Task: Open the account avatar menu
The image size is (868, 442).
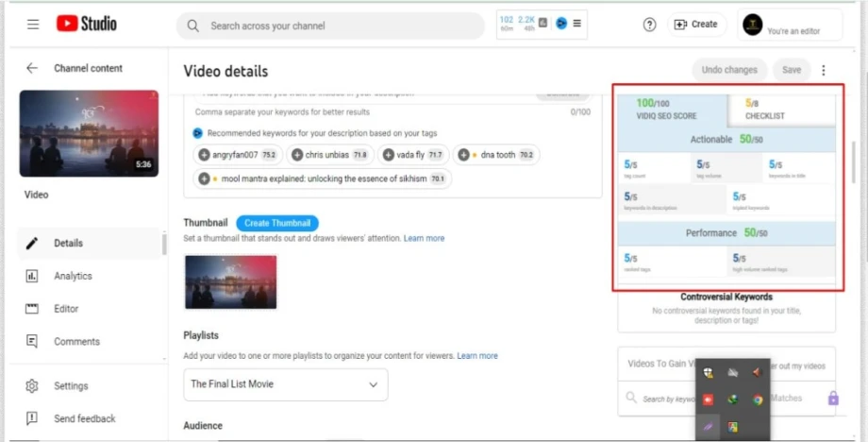Action: [752, 25]
